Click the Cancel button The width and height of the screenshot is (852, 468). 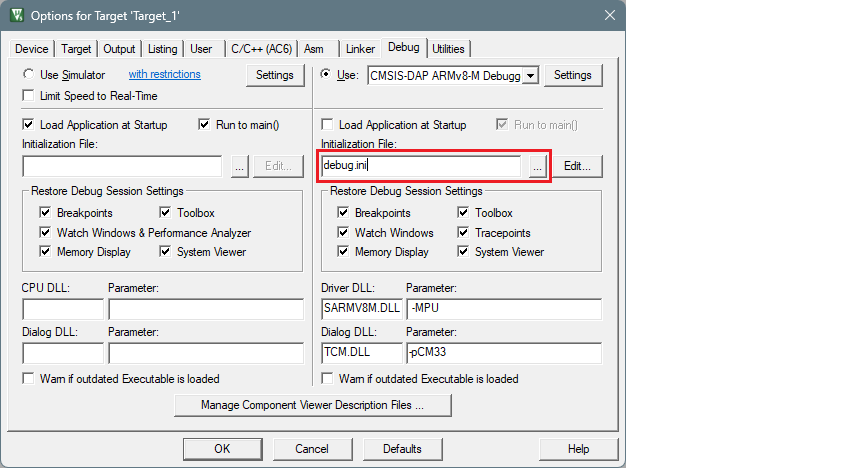pos(312,449)
